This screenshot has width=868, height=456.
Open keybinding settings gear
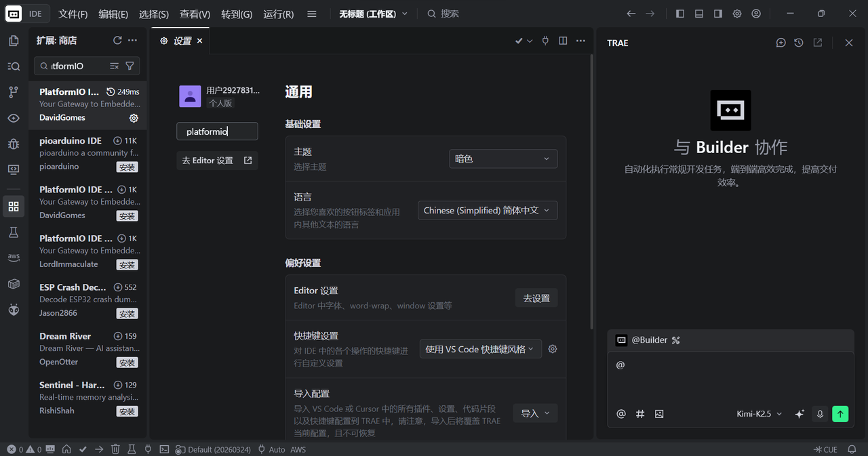click(x=553, y=349)
